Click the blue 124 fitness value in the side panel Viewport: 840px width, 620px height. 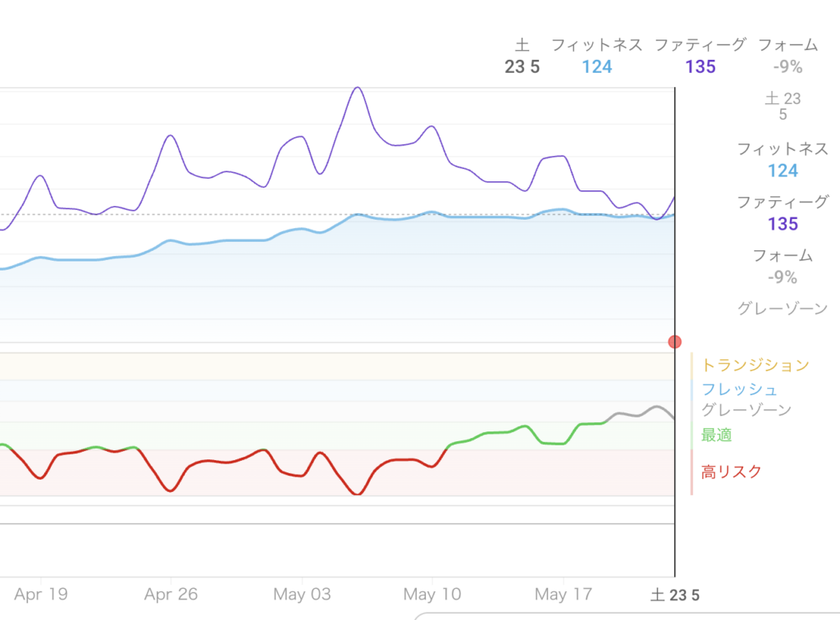coord(783,171)
